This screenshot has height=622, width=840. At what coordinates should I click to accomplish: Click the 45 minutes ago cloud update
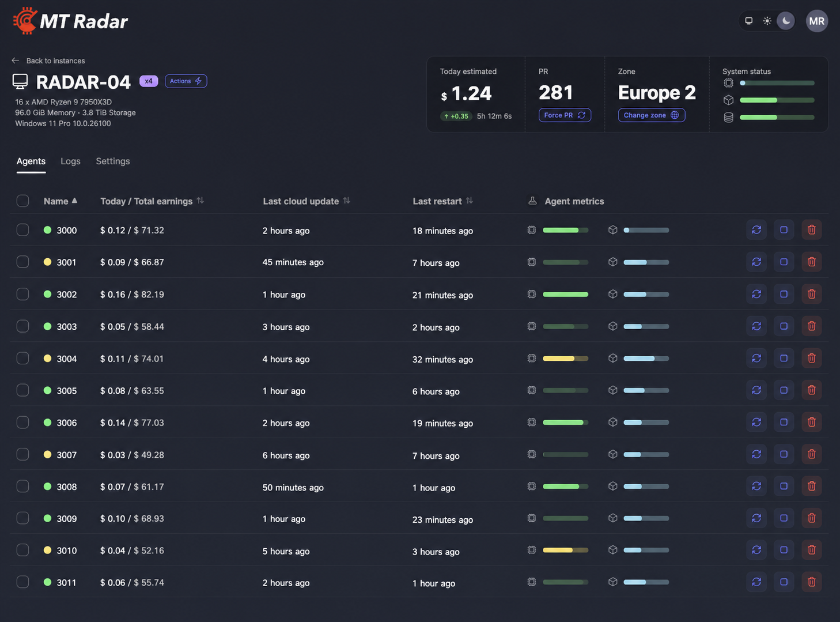click(x=293, y=262)
